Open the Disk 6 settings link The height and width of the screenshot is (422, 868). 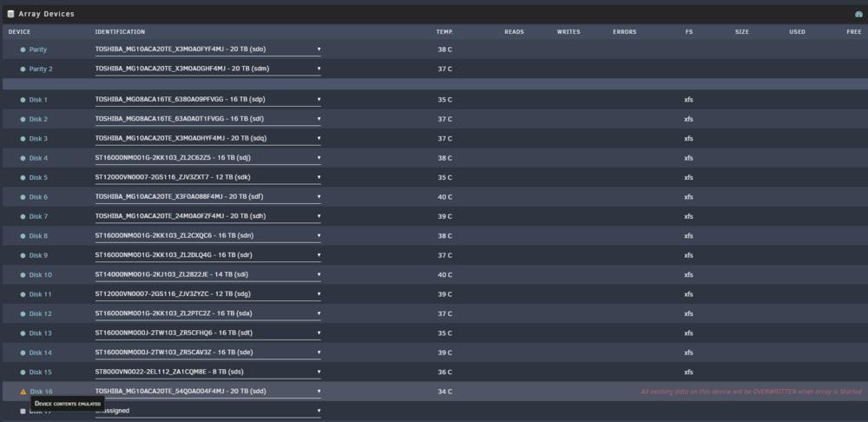coord(38,197)
